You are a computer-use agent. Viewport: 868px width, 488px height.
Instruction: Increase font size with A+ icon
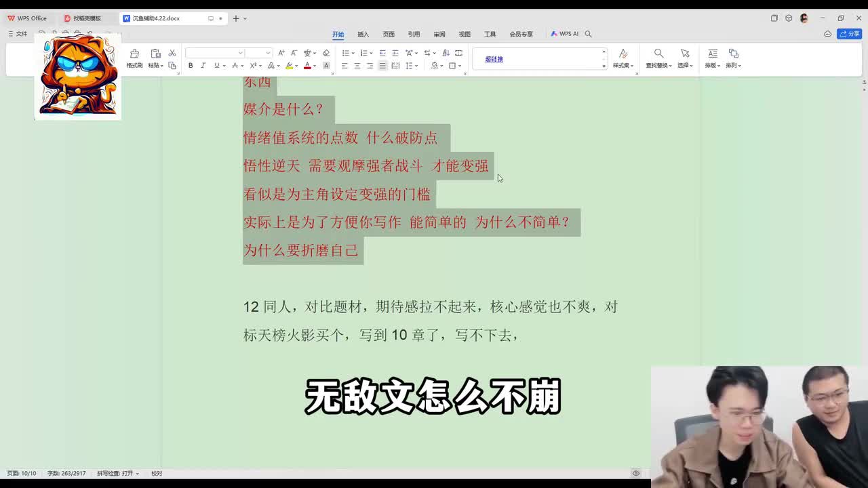point(281,53)
